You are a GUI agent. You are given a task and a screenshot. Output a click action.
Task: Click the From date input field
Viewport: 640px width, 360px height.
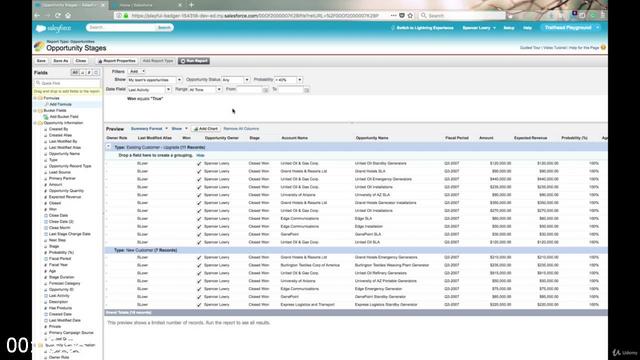pyautogui.click(x=250, y=89)
